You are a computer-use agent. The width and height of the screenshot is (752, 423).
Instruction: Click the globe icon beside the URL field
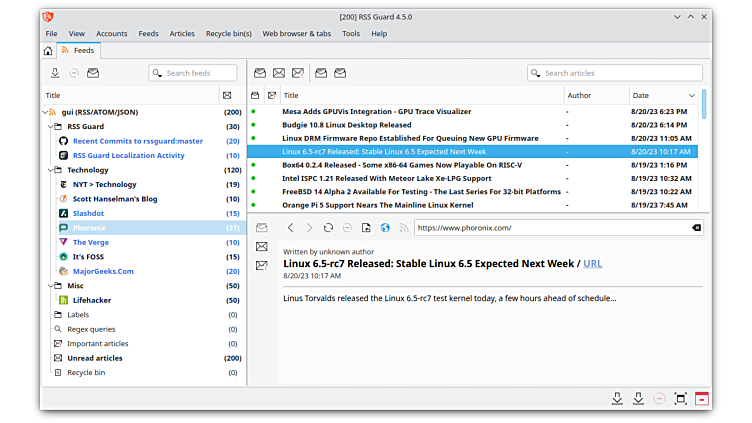point(385,228)
